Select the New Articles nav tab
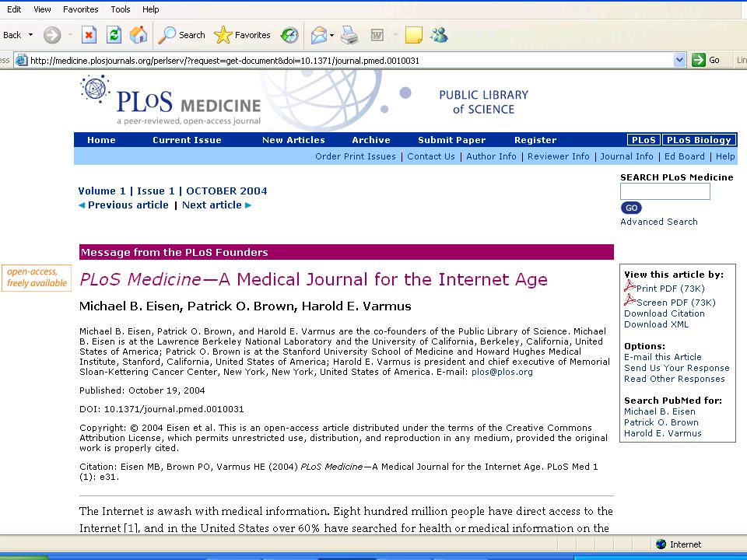 click(x=293, y=140)
